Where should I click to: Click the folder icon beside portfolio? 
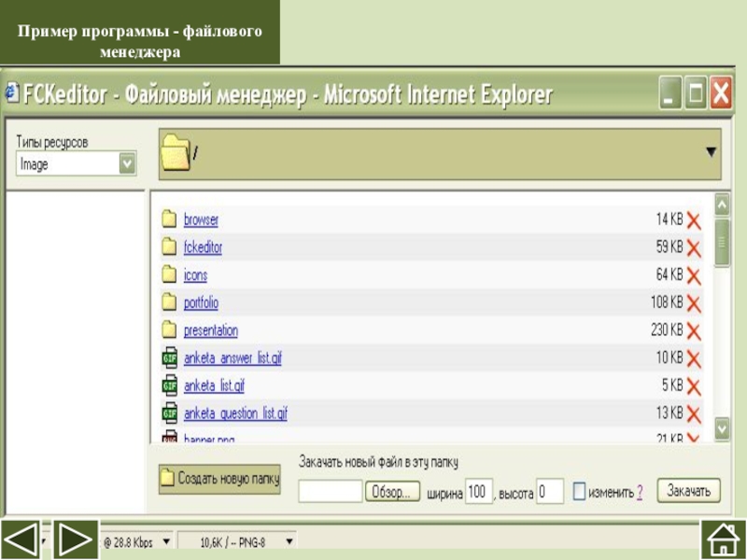coord(169,301)
